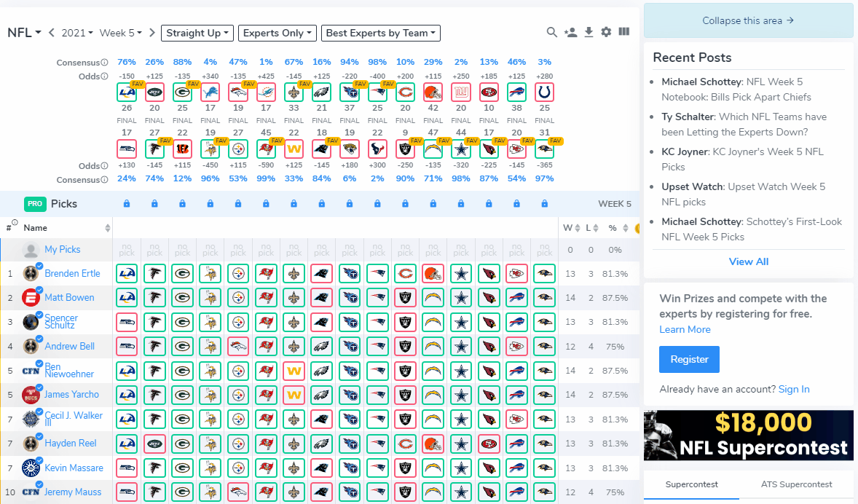Select the Texans logo in matchup header
The image size is (858, 504).
pyautogui.click(x=377, y=149)
